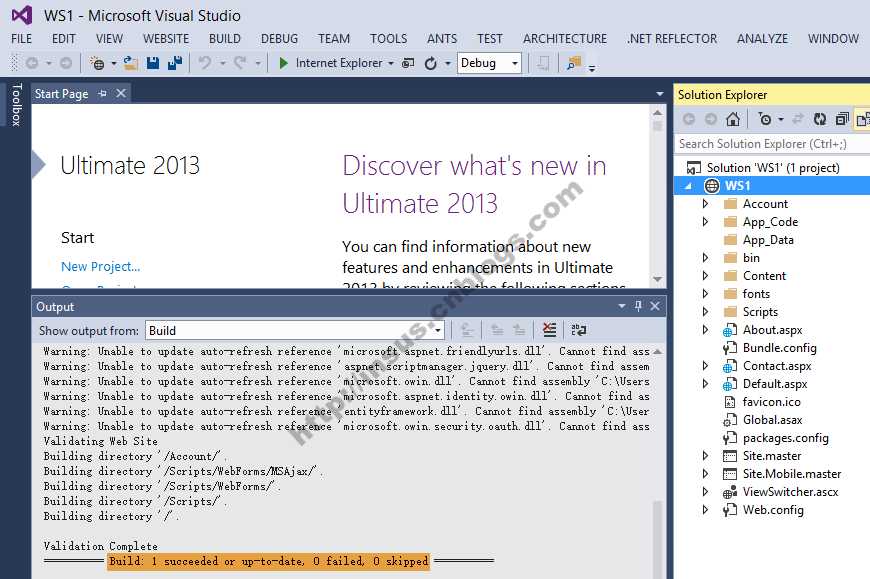This screenshot has width=870, height=579.
Task: Click the Save All toolbar icon
Action: pos(175,63)
